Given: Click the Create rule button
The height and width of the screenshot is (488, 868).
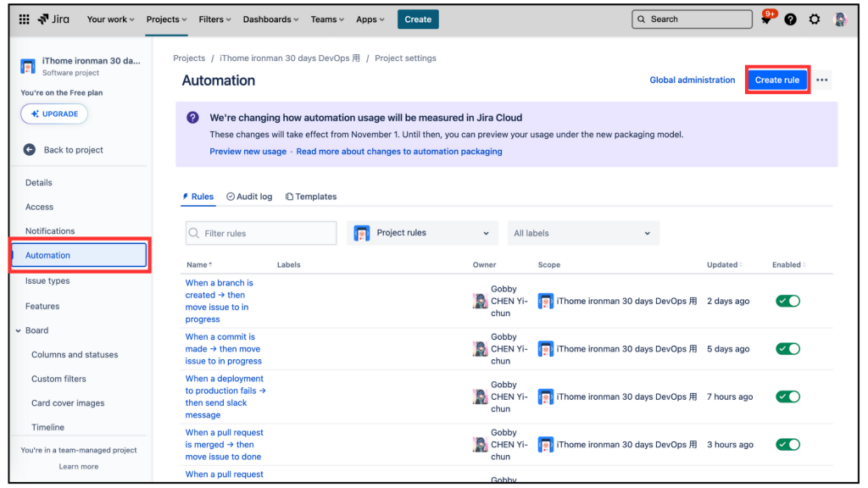Looking at the screenshot, I should point(776,80).
